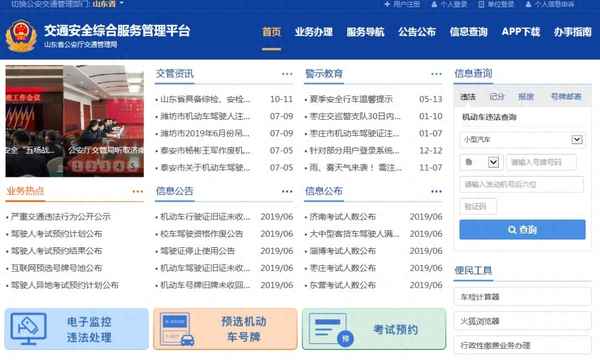The image size is (600, 362).
Task: Open the 火狐浏览器 tool button
Action: 522,321
